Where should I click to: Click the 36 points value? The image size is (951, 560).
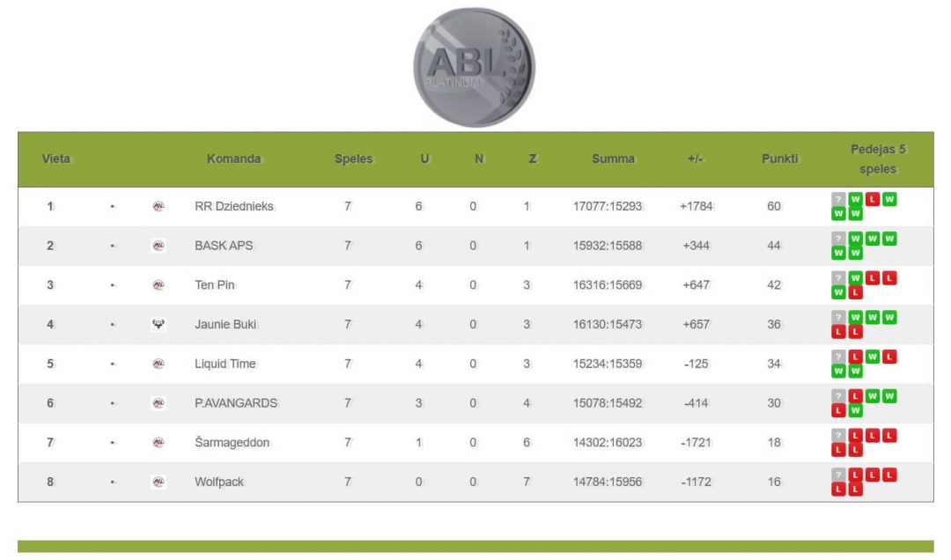pyautogui.click(x=774, y=325)
